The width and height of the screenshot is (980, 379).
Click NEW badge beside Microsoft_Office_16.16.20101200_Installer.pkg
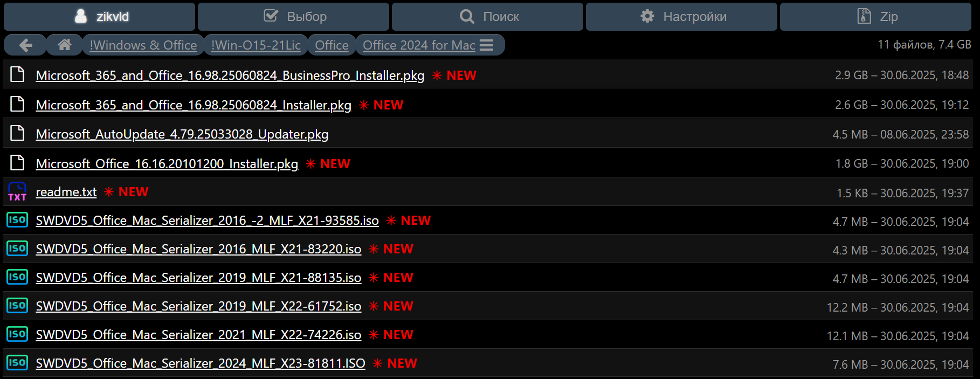328,164
